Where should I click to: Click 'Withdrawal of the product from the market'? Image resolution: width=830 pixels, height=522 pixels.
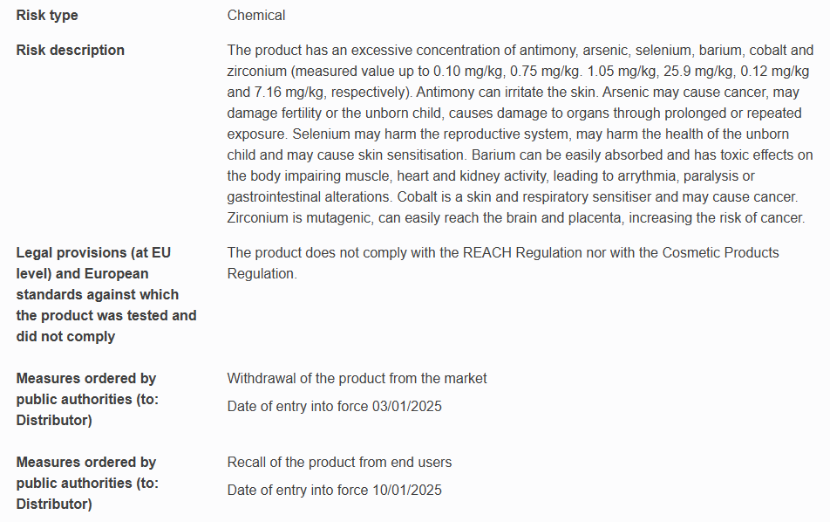point(357,379)
